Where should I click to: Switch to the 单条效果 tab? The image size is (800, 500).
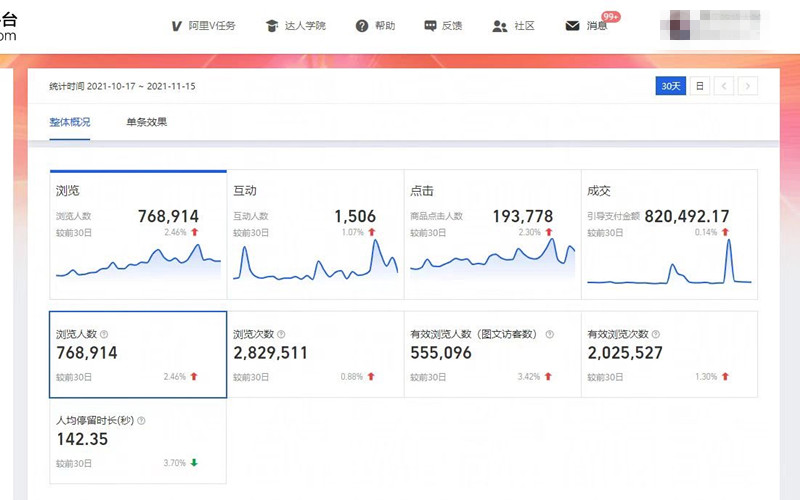coord(146,122)
